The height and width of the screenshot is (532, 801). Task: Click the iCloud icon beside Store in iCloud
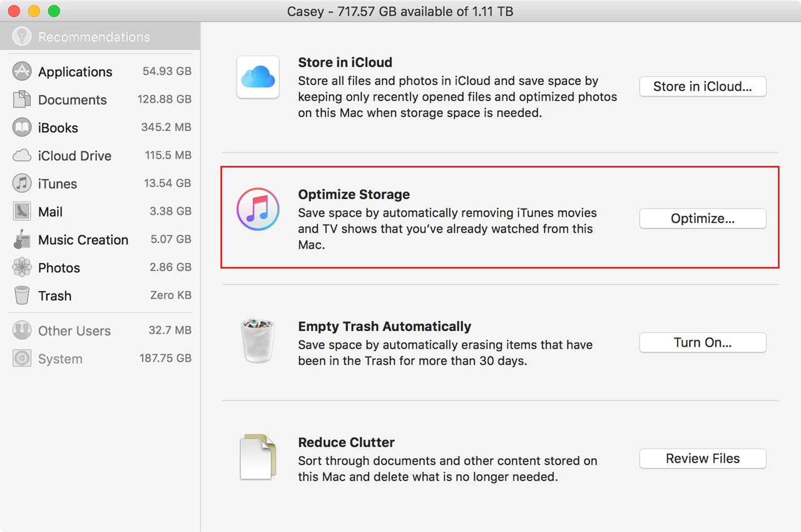(x=258, y=77)
